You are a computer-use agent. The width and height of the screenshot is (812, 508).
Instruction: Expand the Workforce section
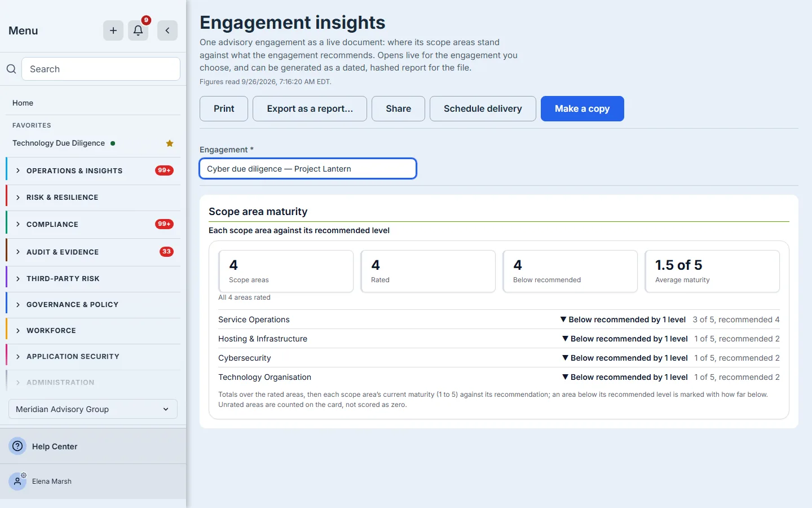(93, 331)
